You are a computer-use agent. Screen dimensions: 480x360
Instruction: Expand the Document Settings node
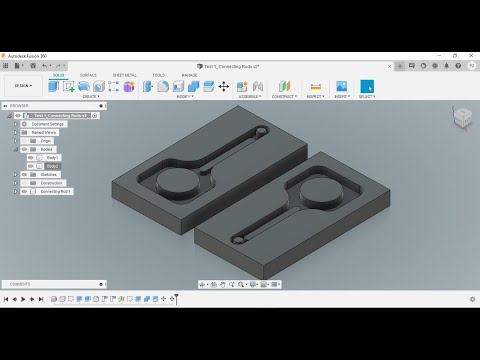[15, 124]
